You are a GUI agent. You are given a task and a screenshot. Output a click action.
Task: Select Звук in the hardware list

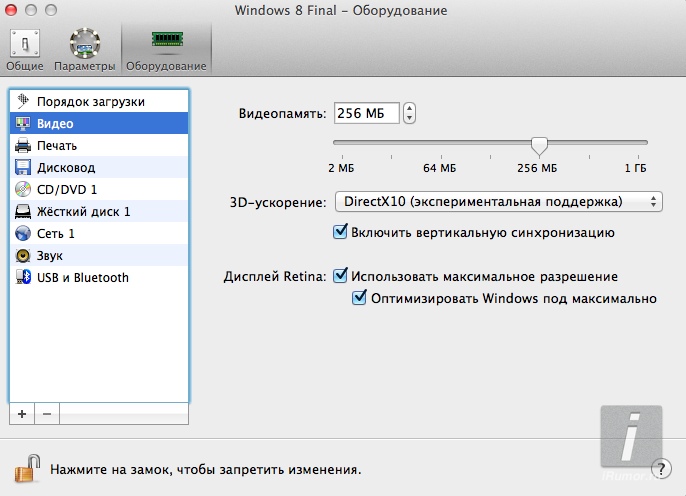click(99, 255)
